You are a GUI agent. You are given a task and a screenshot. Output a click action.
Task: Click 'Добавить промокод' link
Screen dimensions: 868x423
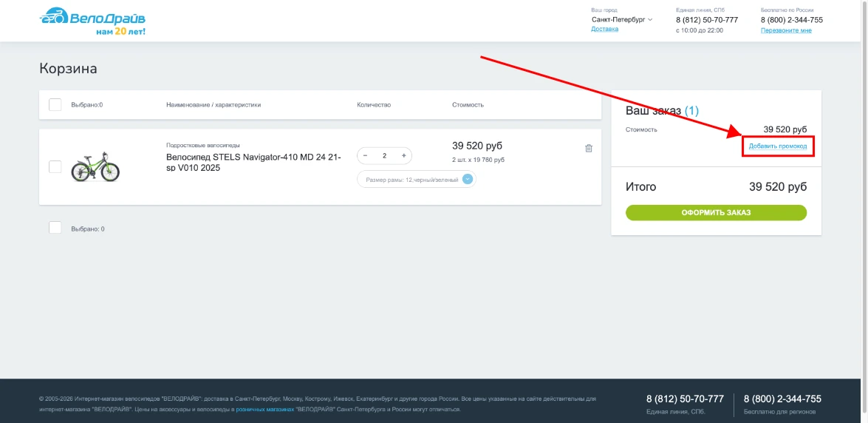coord(777,146)
